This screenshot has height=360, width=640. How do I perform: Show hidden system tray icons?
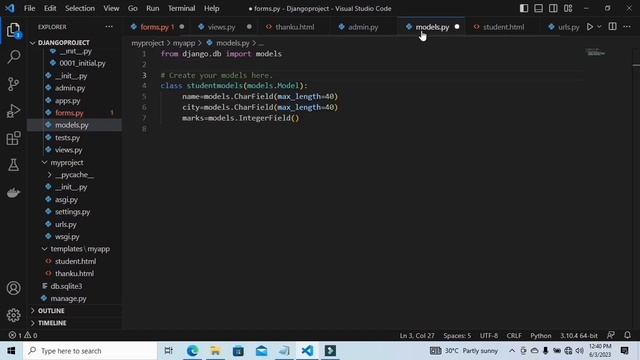512,351
